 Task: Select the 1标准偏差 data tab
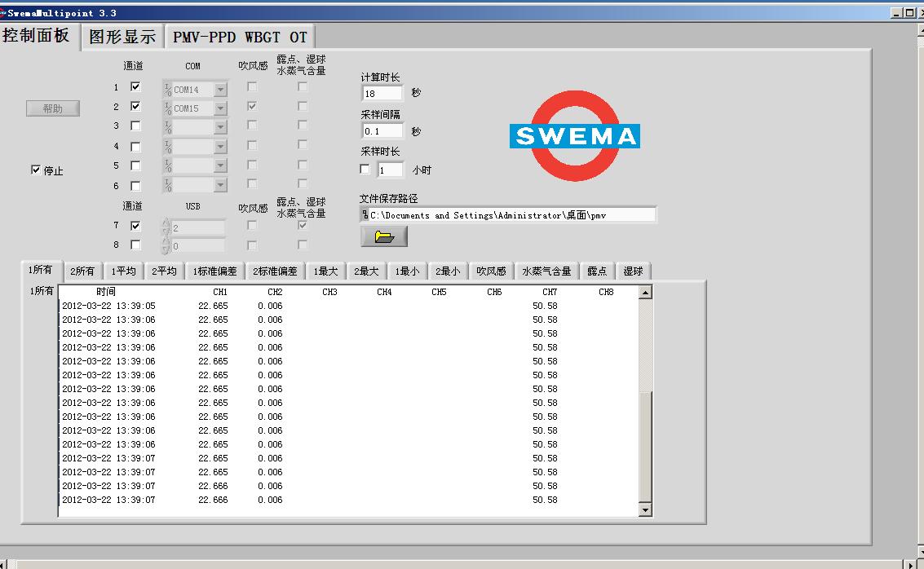(x=214, y=271)
